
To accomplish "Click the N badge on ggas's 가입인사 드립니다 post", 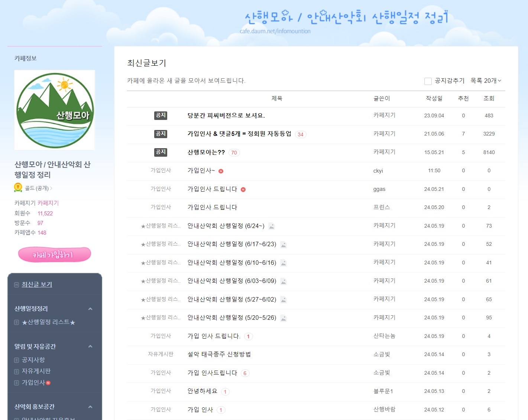I will (x=243, y=189).
